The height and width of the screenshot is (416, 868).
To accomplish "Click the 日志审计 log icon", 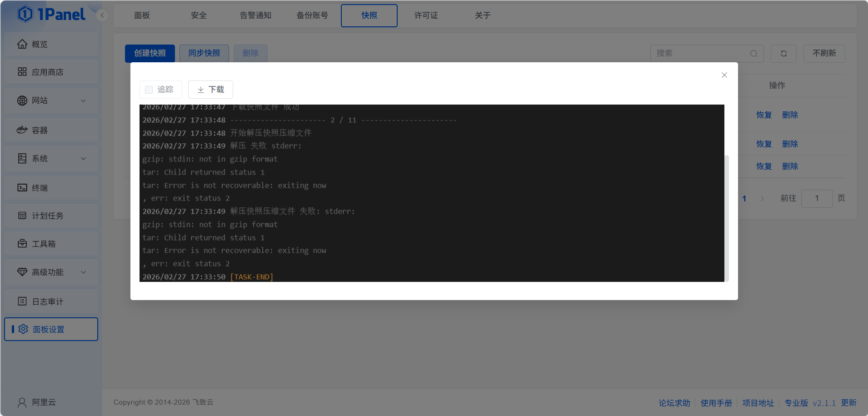I will [22, 301].
